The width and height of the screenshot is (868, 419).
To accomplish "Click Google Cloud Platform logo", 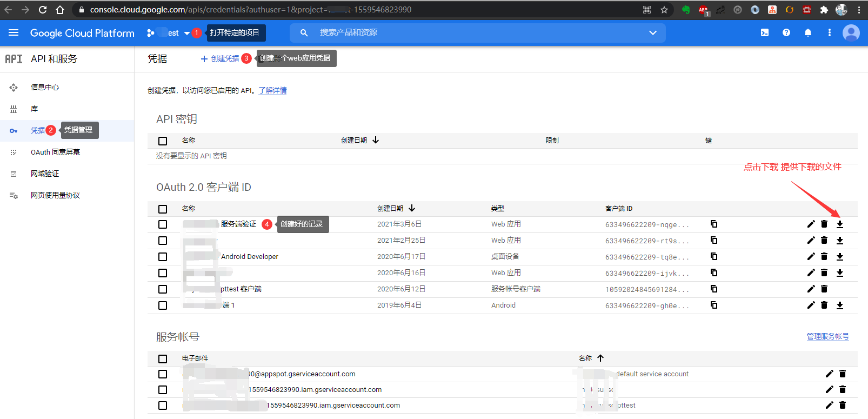I will (82, 33).
